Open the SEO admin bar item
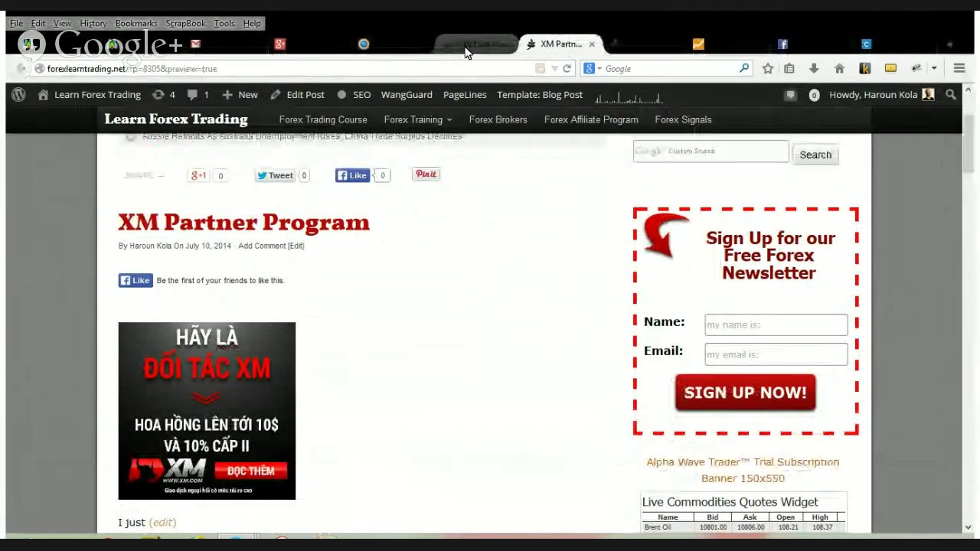Screen dimensions: 980x551 [354, 95]
